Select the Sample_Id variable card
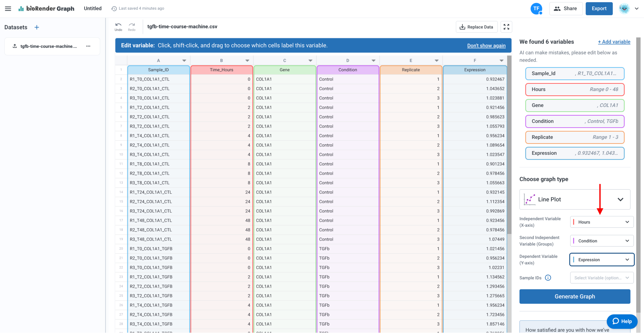644x335 pixels. pyautogui.click(x=575, y=73)
